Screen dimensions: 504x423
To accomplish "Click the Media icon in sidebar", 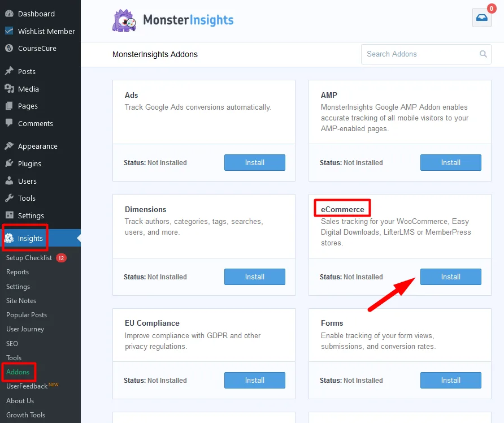I will [x=9, y=89].
